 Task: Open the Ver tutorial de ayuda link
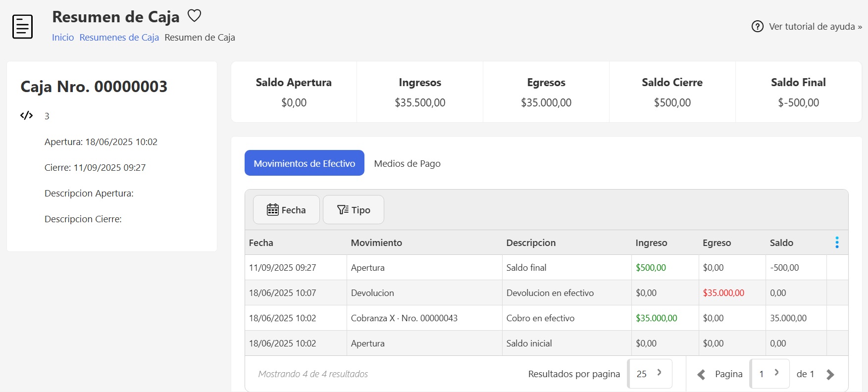pos(815,27)
